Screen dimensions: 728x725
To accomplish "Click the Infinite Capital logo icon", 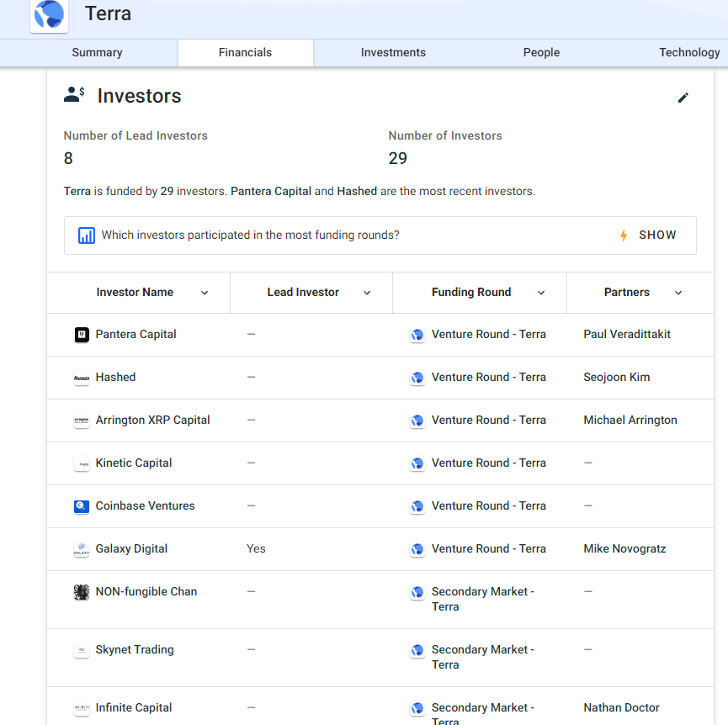I will [x=82, y=708].
